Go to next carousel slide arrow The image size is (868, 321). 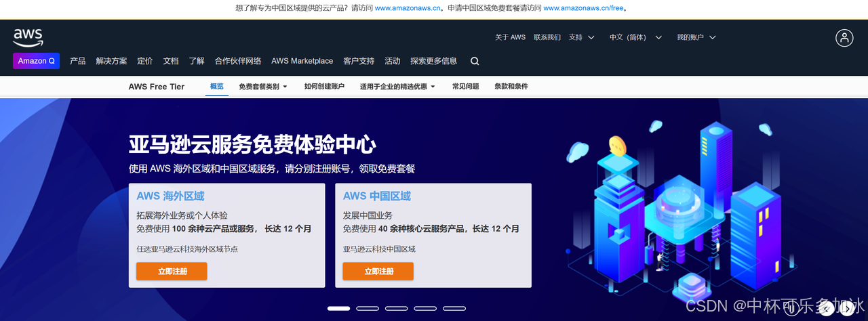tap(846, 308)
